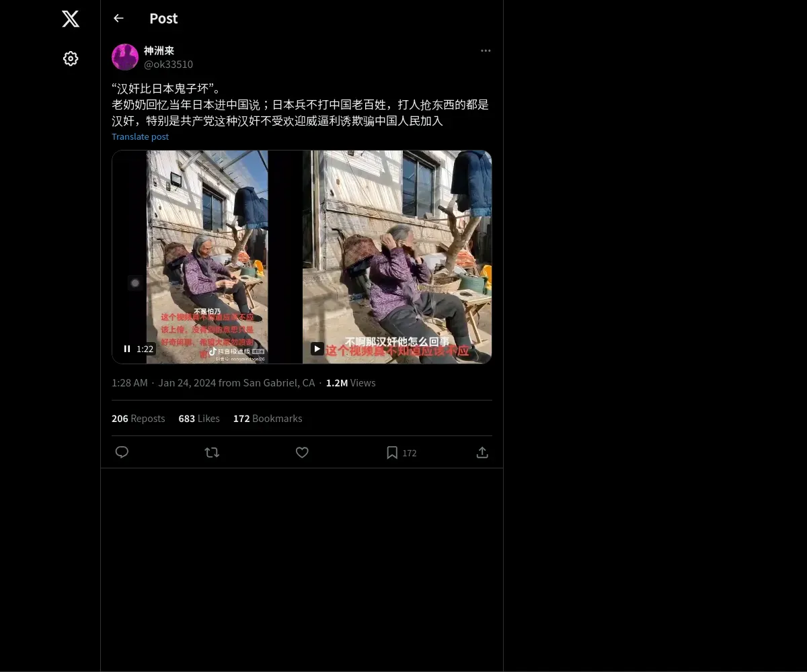The height and width of the screenshot is (672, 807).
Task: Open the settings gear icon
Action: click(x=71, y=58)
